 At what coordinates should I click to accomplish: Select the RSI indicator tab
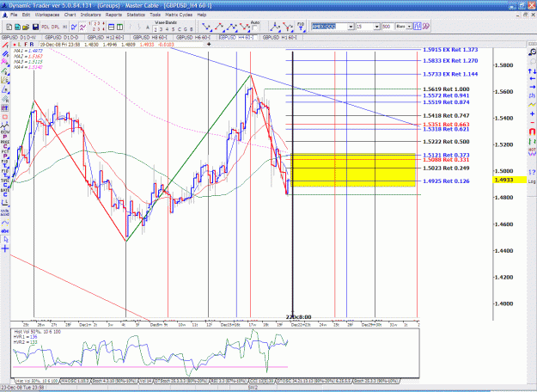point(228,381)
